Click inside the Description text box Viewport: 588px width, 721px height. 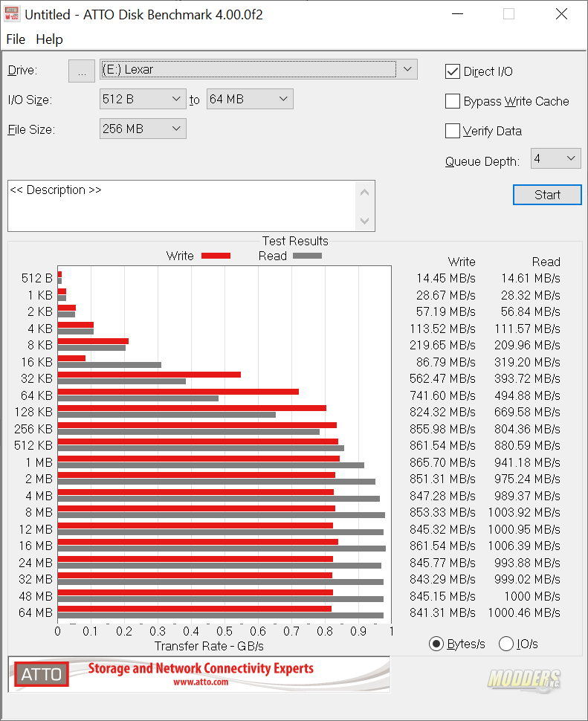[181, 206]
